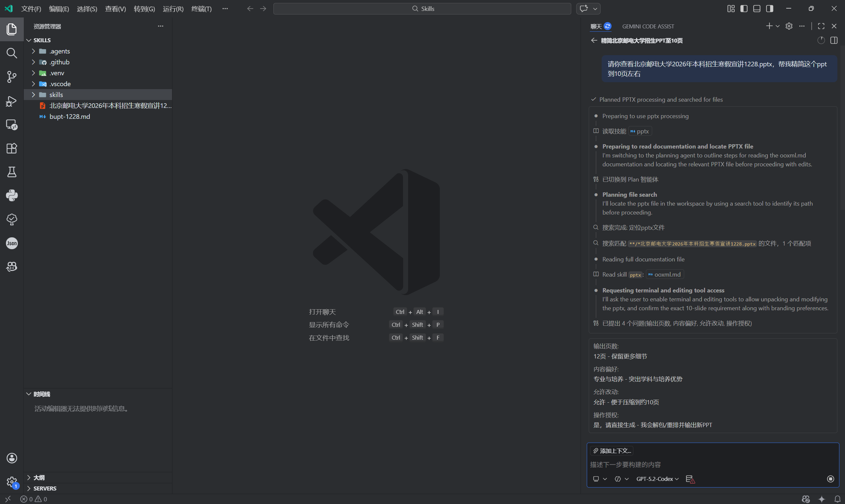Open the Search view in activity bar

pyautogui.click(x=12, y=53)
